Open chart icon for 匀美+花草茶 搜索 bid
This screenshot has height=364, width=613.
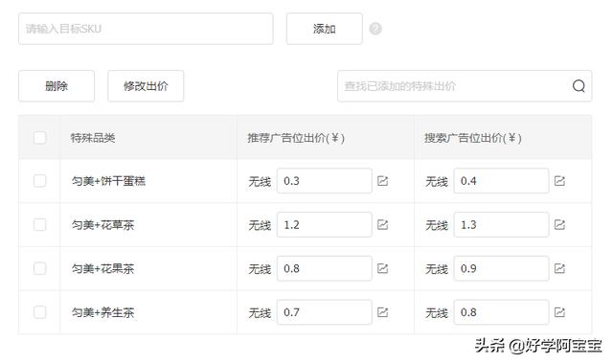pos(559,224)
